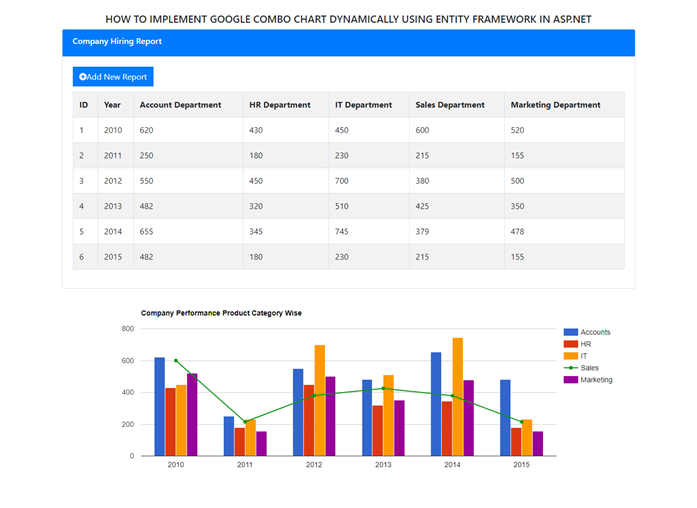
Task: Click Account value 655 for 2014
Action: click(146, 232)
